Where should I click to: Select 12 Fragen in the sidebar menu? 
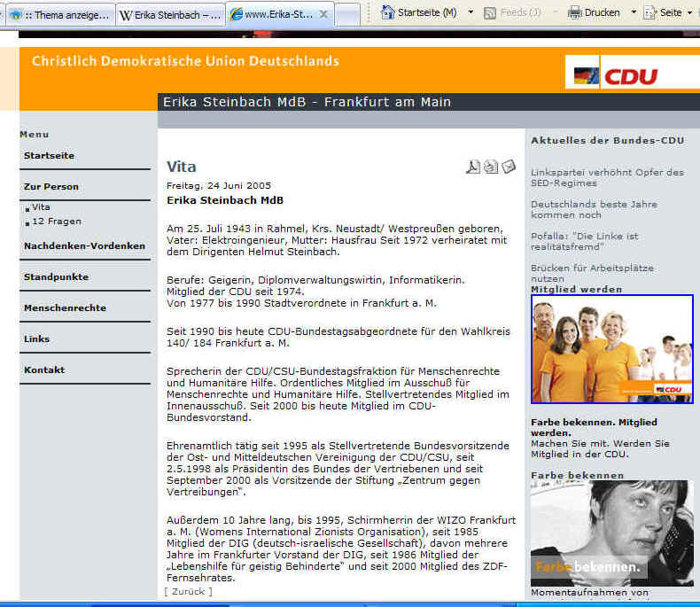coord(57,222)
